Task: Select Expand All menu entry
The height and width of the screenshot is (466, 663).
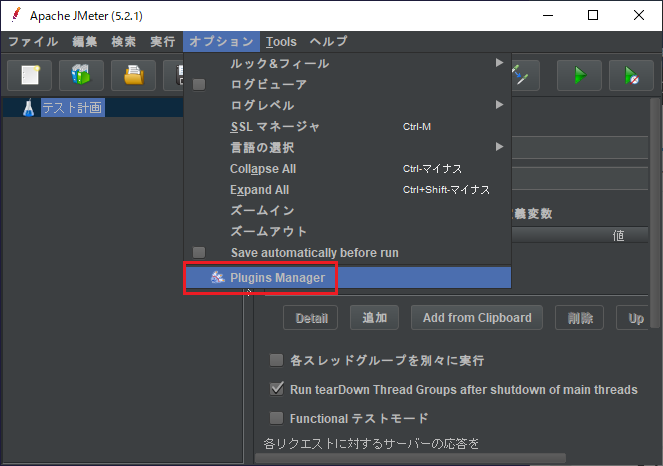Action: pos(347,189)
